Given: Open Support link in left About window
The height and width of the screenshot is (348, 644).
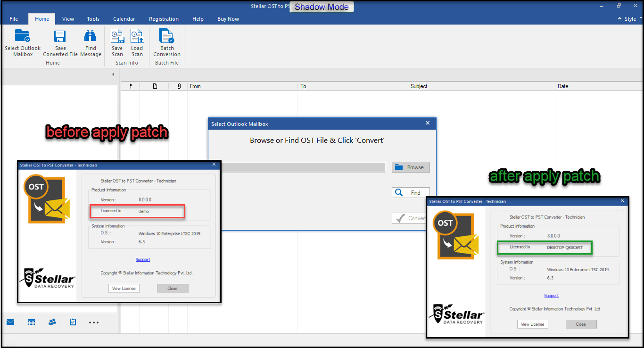Looking at the screenshot, I should click(x=143, y=260).
